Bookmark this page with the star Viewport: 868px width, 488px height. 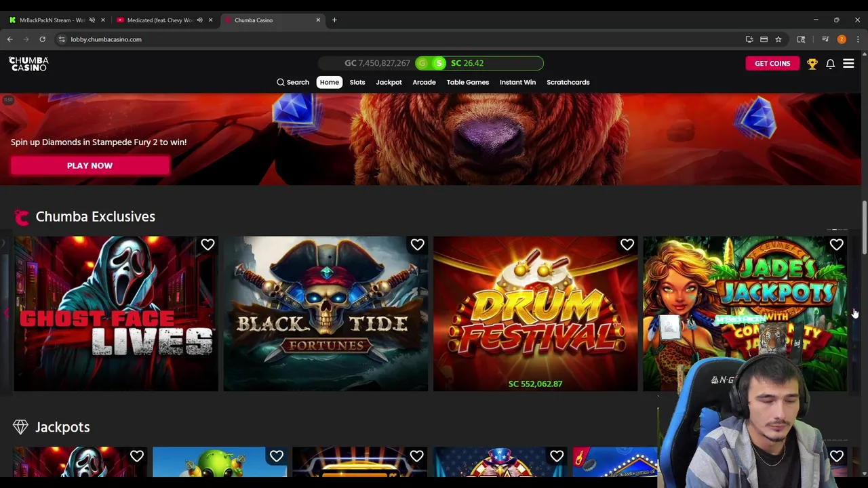tap(778, 39)
